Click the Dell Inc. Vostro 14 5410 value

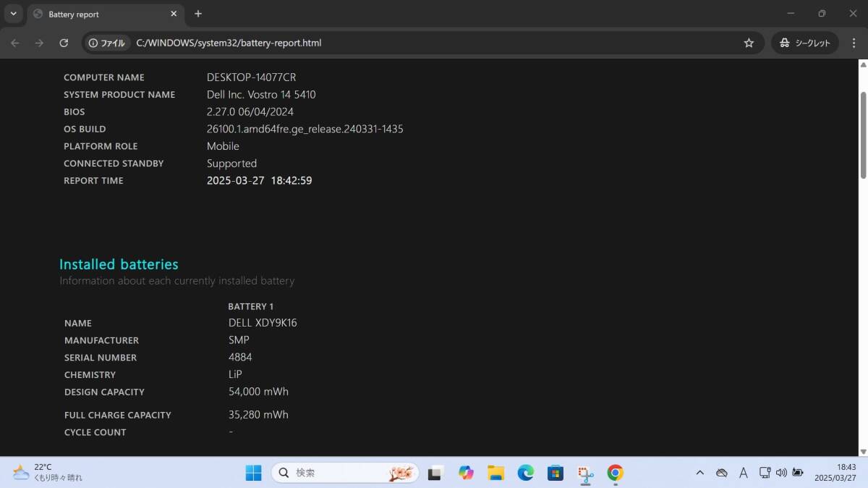point(261,95)
